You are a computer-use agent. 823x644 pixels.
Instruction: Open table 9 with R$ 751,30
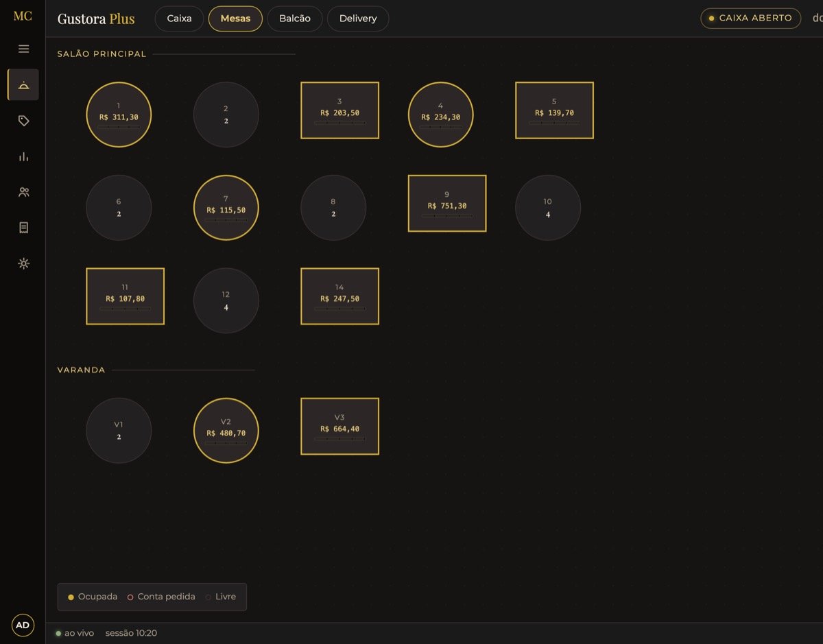coord(447,203)
